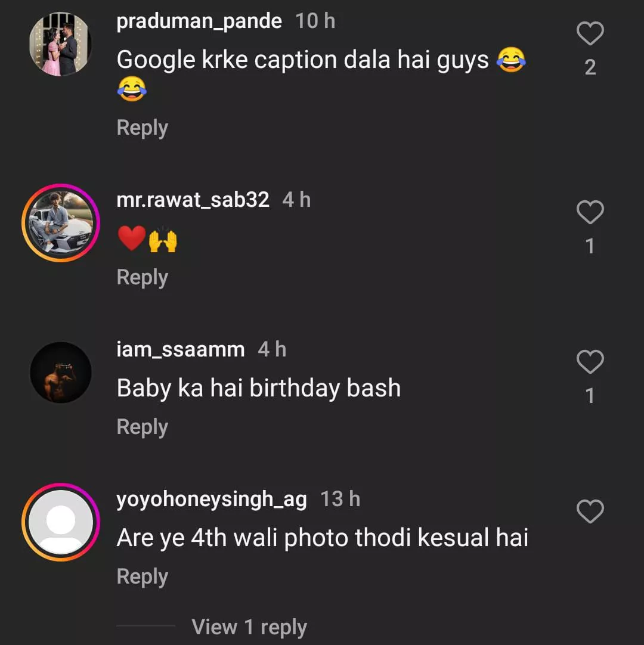Reply to the Google krke caption comment
Screen dimensions: 644x645
coord(142,128)
